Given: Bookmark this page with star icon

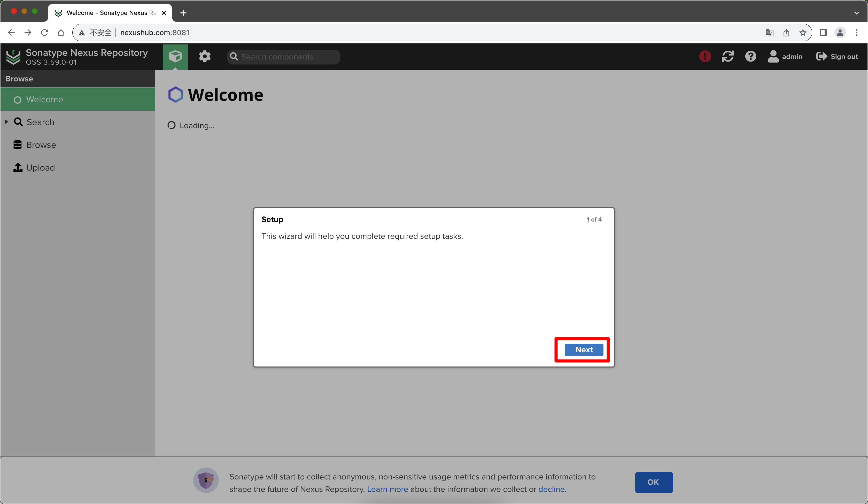Looking at the screenshot, I should (803, 33).
